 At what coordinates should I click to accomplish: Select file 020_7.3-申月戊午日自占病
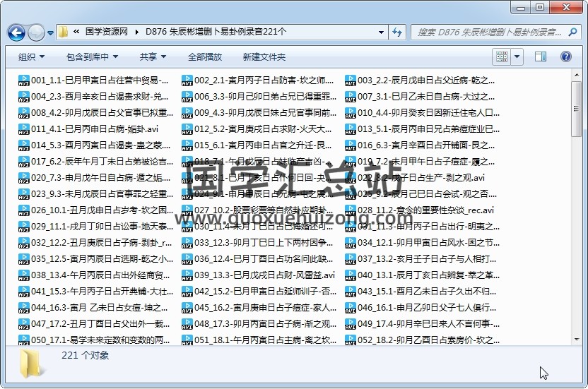tap(95, 178)
